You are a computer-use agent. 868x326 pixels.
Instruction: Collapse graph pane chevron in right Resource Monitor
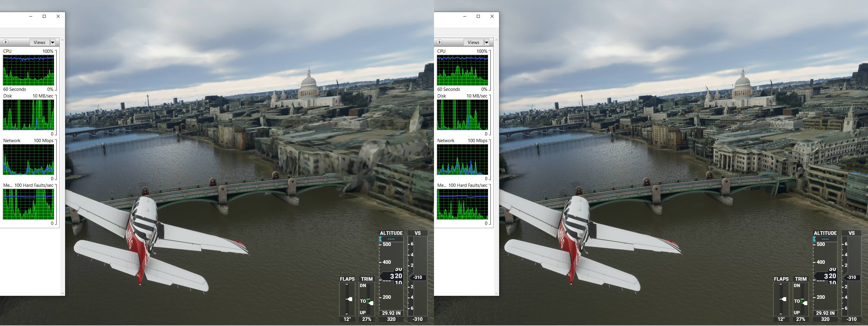439,42
